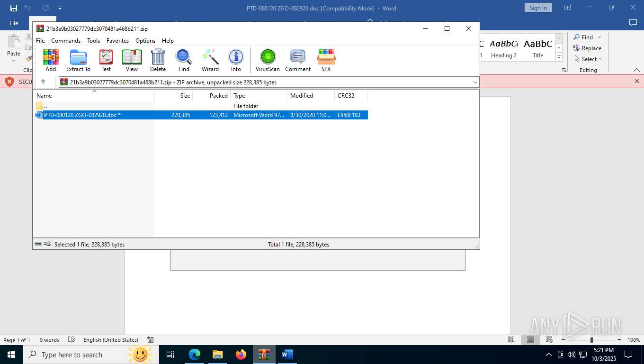Open the Extract To tool
This screenshot has width=644, height=364.
[78, 60]
